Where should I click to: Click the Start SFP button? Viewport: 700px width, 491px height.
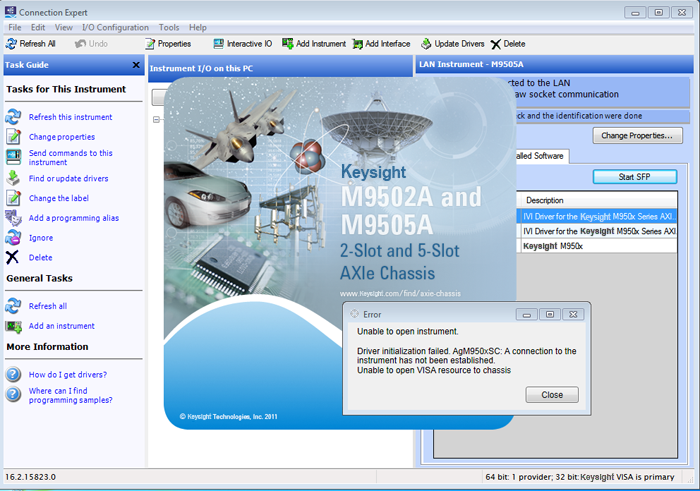(634, 177)
